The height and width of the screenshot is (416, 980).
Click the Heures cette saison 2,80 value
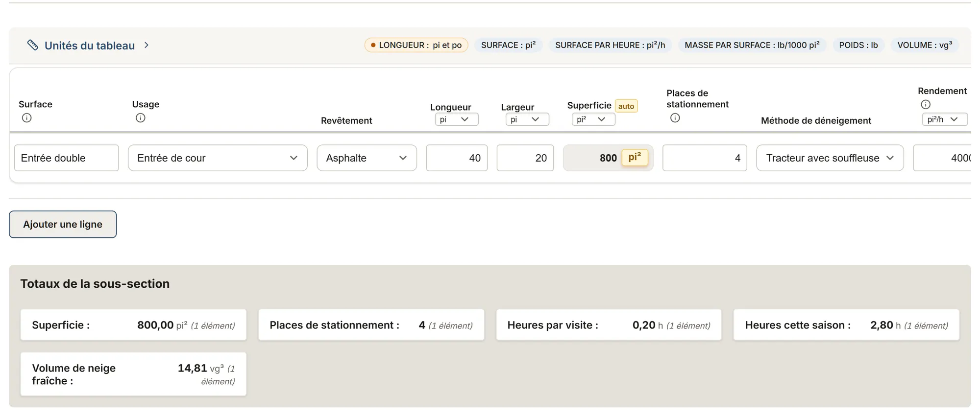coord(882,325)
